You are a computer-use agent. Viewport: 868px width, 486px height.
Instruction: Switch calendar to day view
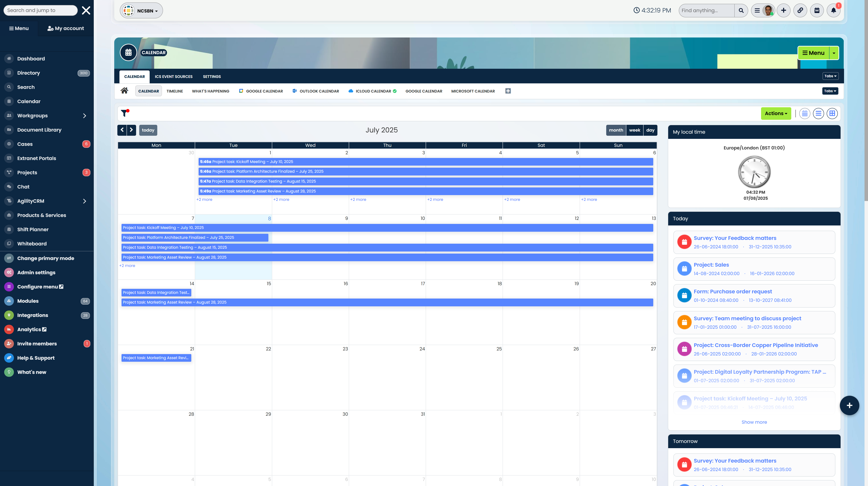[650, 130]
